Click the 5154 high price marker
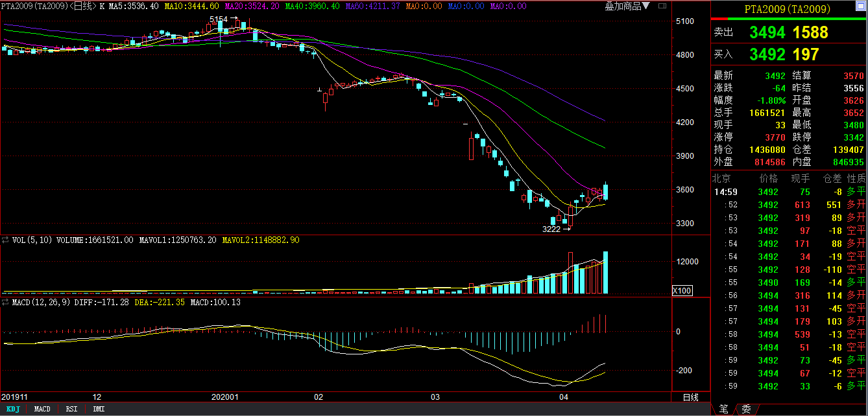The width and height of the screenshot is (868, 416). [218, 19]
